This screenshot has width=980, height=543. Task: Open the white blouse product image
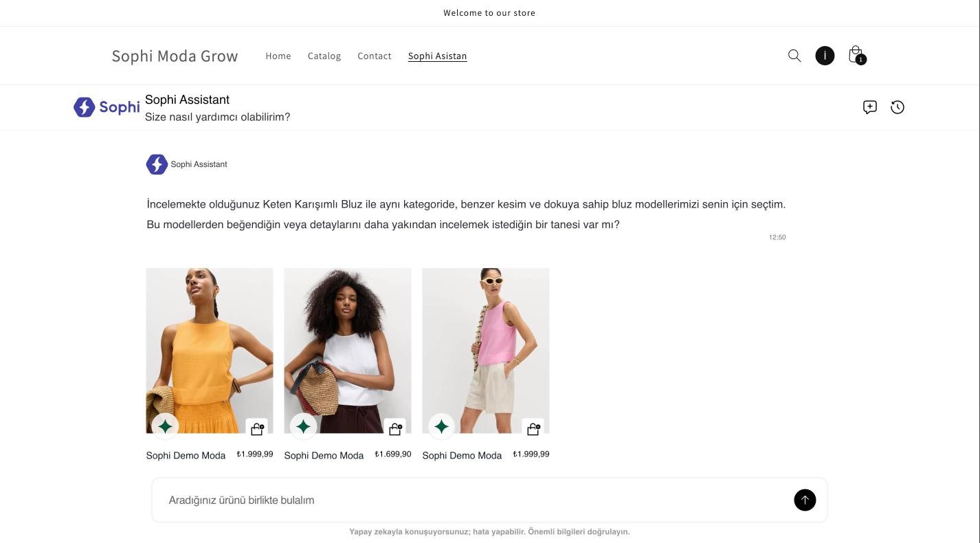[348, 351]
